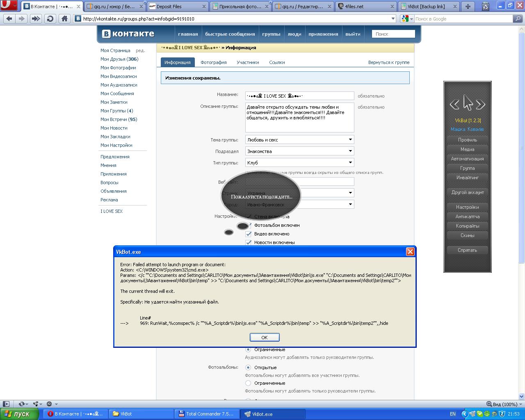Click 'Антикапча' in the VkBot panel
The height and width of the screenshot is (420, 525).
[x=468, y=217]
